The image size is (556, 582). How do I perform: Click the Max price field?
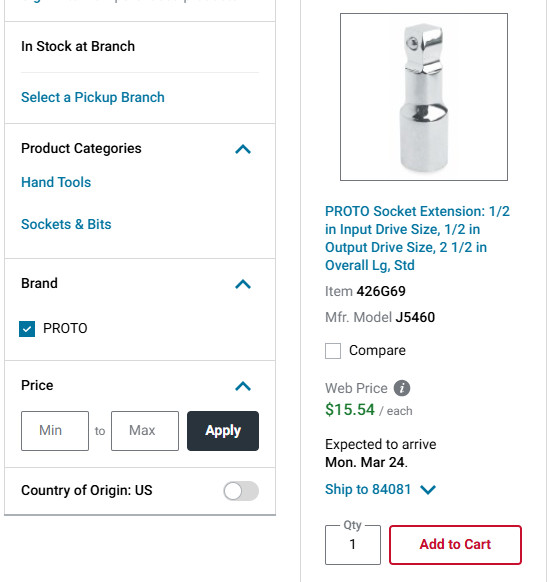tap(145, 431)
